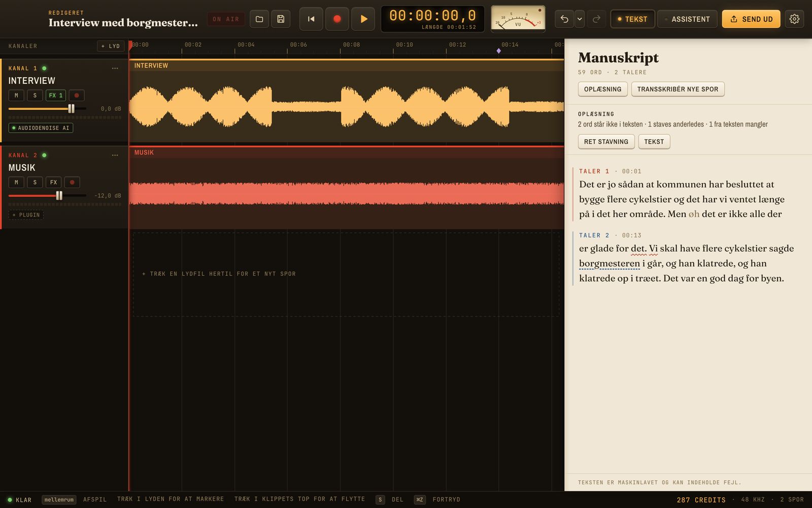Solo the MUSIK channel

[x=35, y=182]
